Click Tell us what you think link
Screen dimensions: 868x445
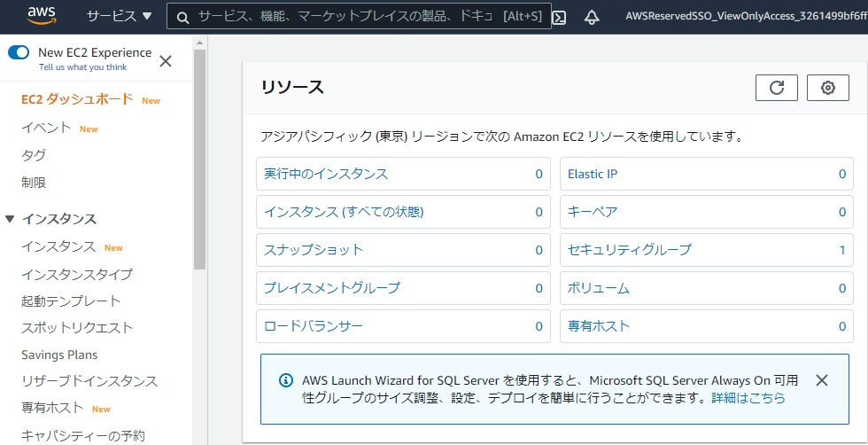tap(82, 67)
